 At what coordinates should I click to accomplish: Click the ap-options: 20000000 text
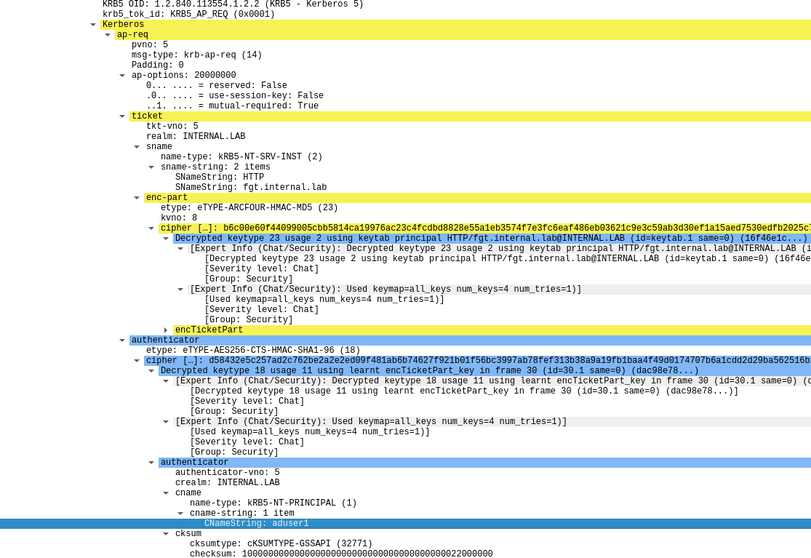[x=184, y=76]
